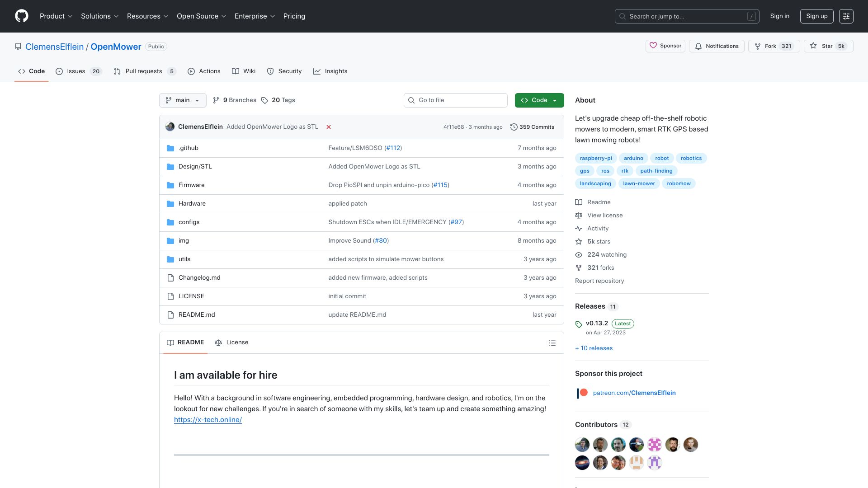This screenshot has height=488, width=868.
Task: Open the main branch dropdown
Action: 183,100
